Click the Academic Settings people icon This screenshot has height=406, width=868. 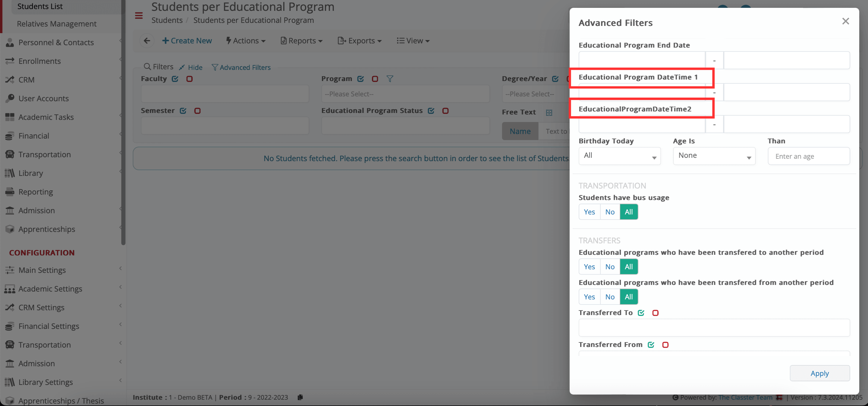[10, 289]
